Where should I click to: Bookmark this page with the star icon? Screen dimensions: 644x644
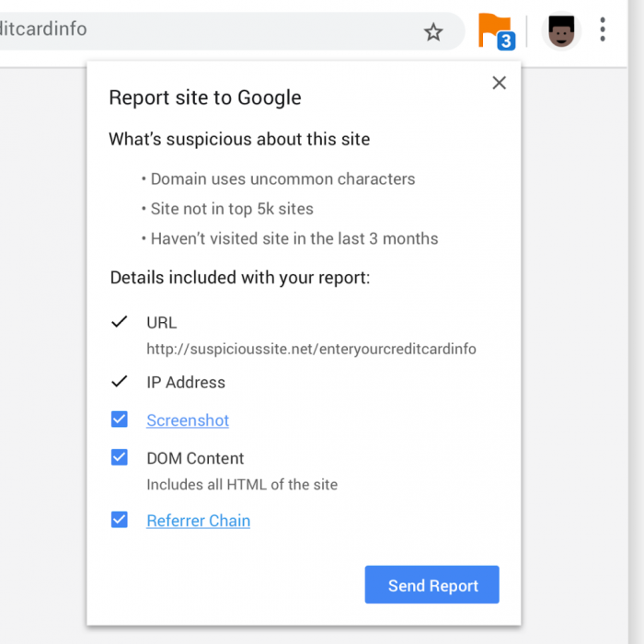(x=433, y=32)
